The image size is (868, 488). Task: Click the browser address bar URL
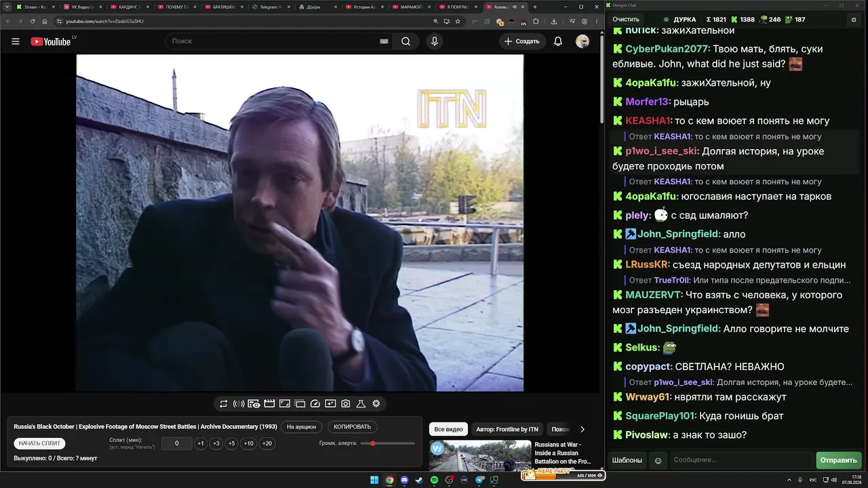(104, 21)
